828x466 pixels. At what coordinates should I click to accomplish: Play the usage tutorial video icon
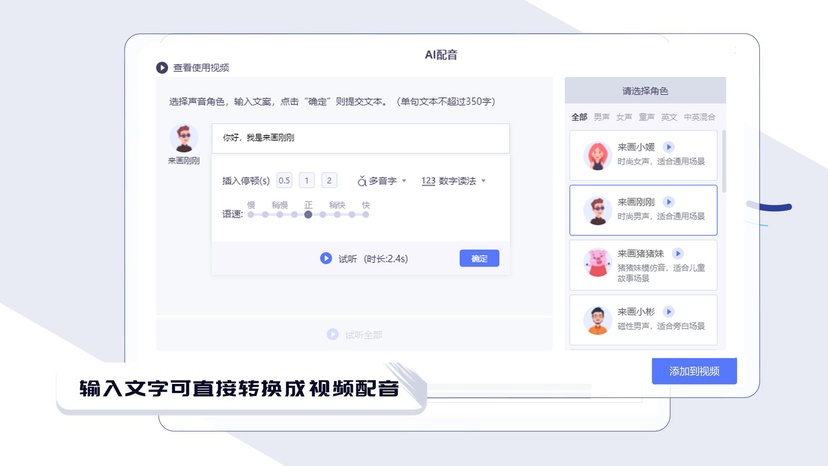click(162, 68)
